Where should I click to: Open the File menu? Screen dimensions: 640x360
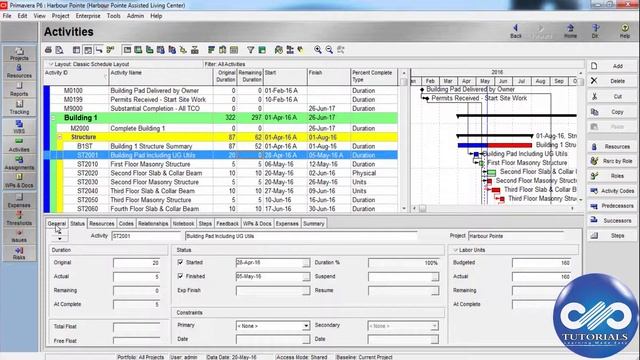click(7, 16)
